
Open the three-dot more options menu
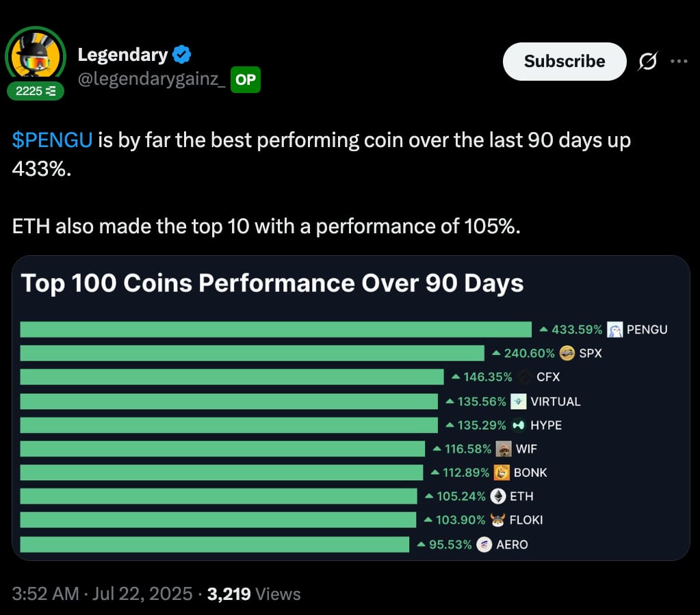(679, 61)
